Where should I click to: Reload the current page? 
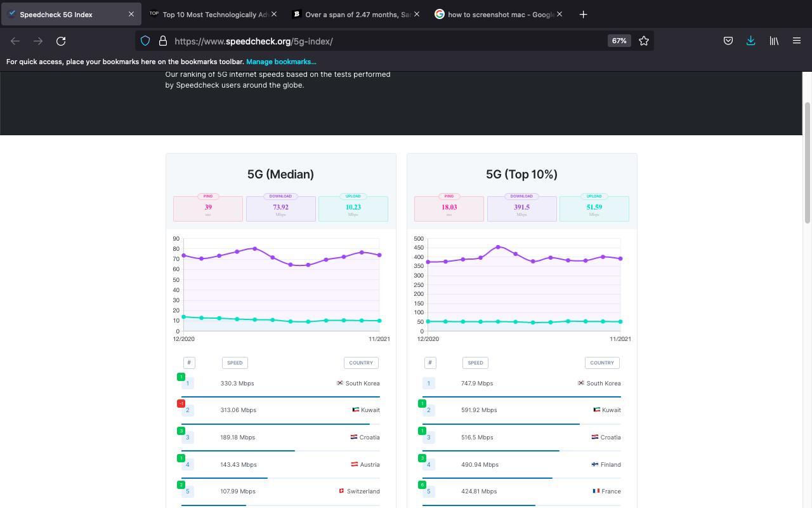(61, 41)
